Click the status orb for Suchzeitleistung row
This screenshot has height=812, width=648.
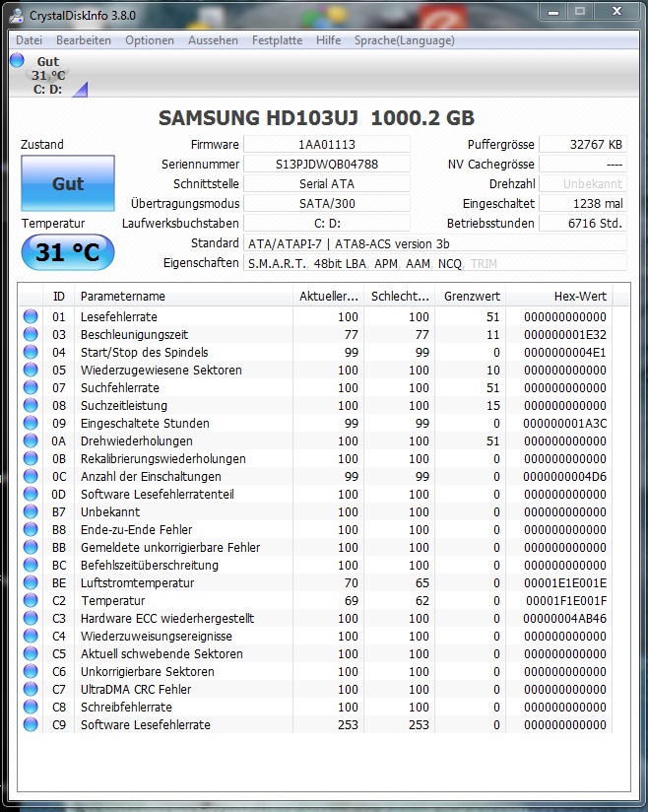pos(31,405)
